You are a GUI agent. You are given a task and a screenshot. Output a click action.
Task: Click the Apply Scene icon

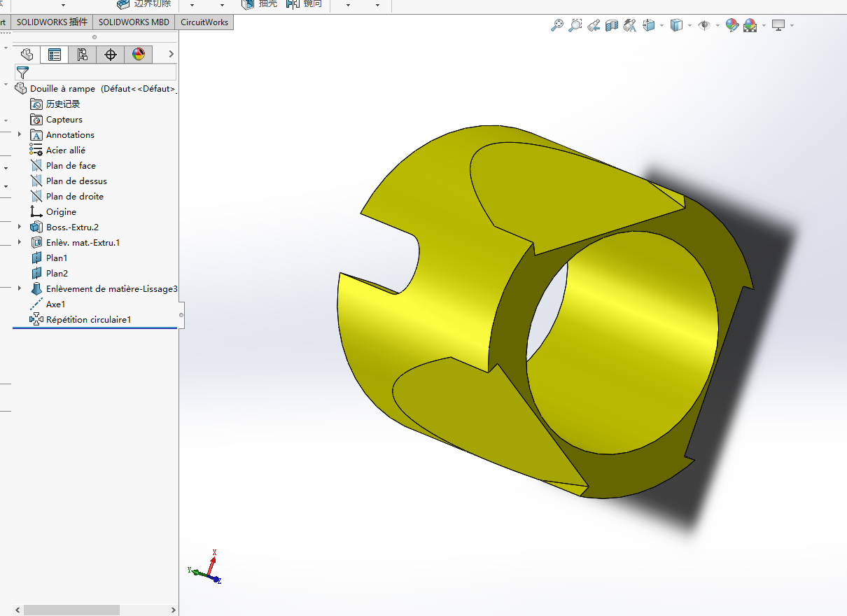pyautogui.click(x=750, y=25)
